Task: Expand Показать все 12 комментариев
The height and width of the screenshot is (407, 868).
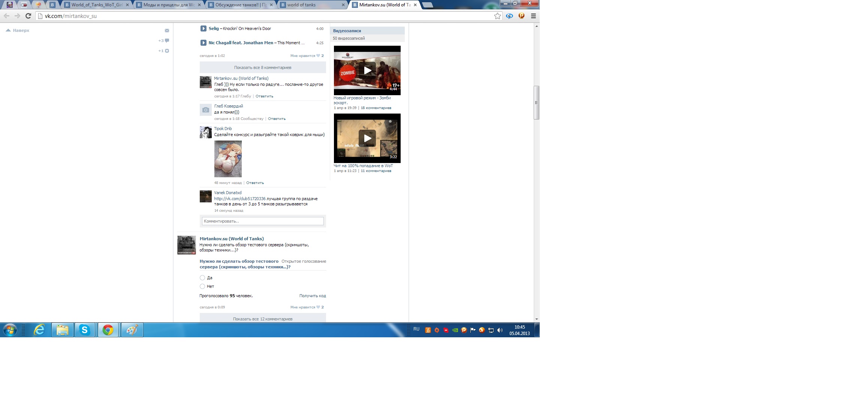Action: [x=263, y=318]
